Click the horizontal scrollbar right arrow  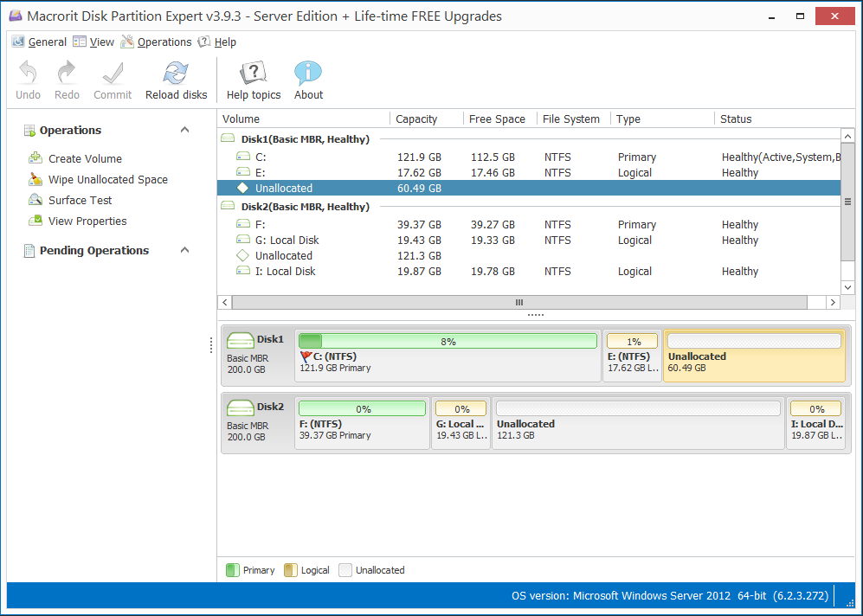(x=833, y=302)
